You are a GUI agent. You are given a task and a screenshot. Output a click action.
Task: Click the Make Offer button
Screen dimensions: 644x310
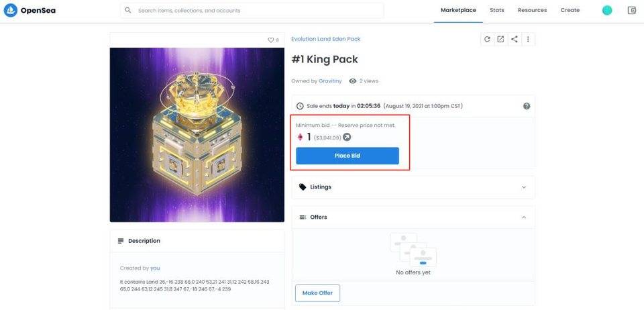(317, 293)
